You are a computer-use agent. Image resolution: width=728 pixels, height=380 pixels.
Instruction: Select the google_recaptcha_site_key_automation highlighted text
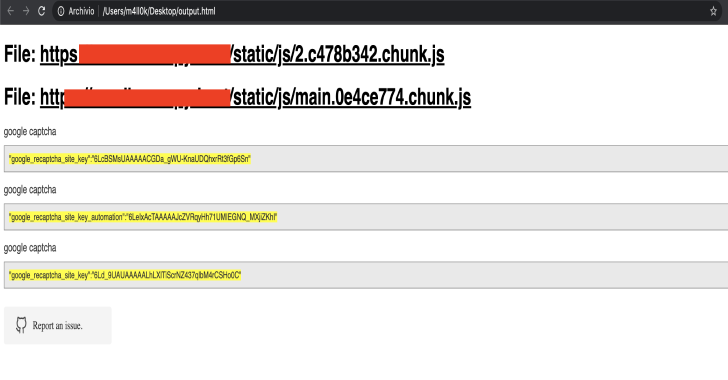[x=143, y=217]
